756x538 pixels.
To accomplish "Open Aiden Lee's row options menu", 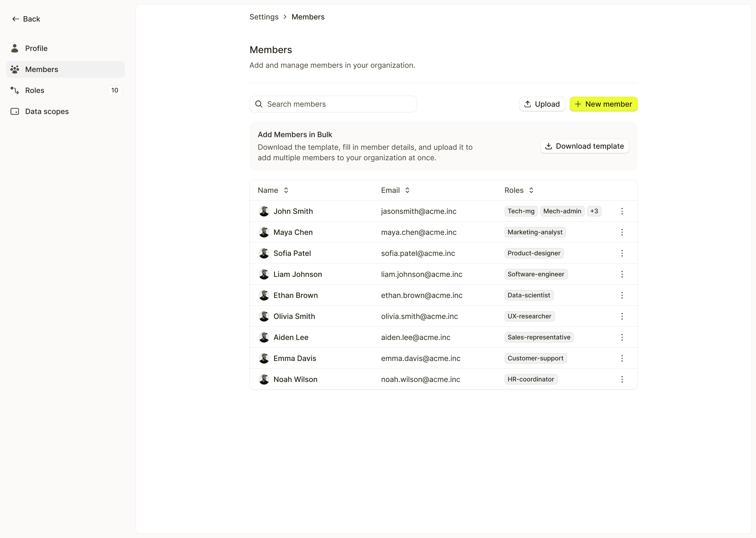I will tap(622, 337).
